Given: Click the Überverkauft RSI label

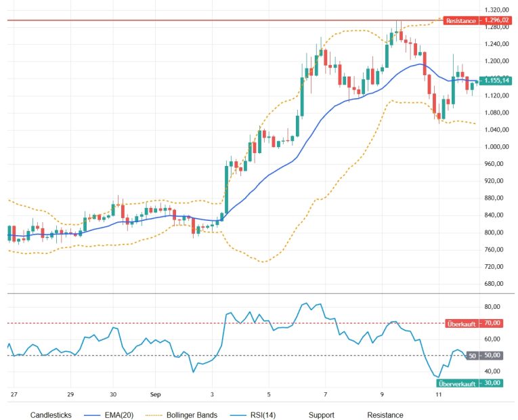Looking at the screenshot, I should tap(457, 383).
